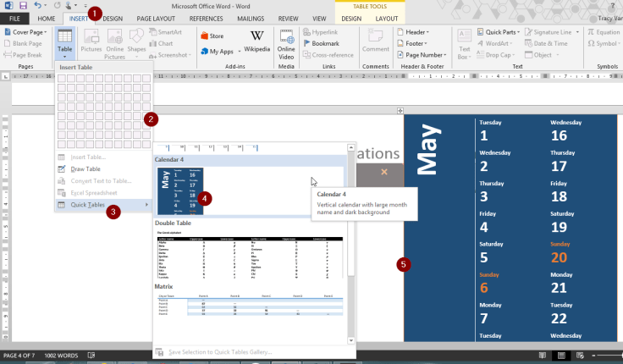The height and width of the screenshot is (364, 623).
Task: Click the orange X beside the heading
Action: (383, 172)
